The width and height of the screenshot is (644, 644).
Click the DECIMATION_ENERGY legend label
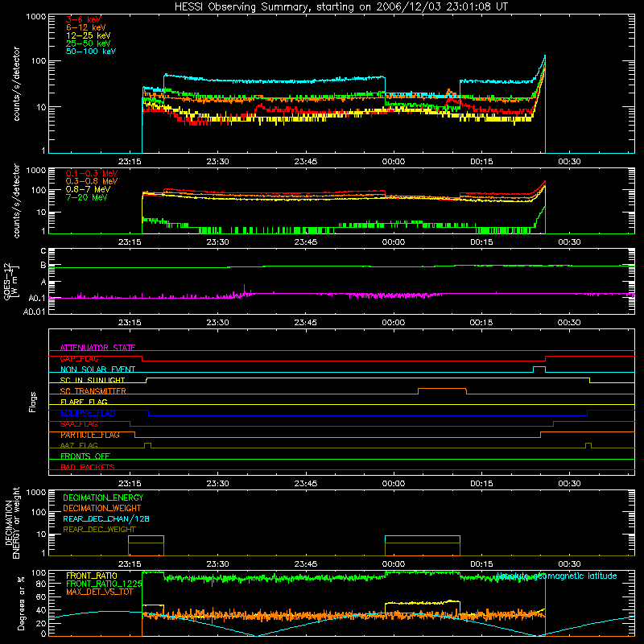click(103, 497)
